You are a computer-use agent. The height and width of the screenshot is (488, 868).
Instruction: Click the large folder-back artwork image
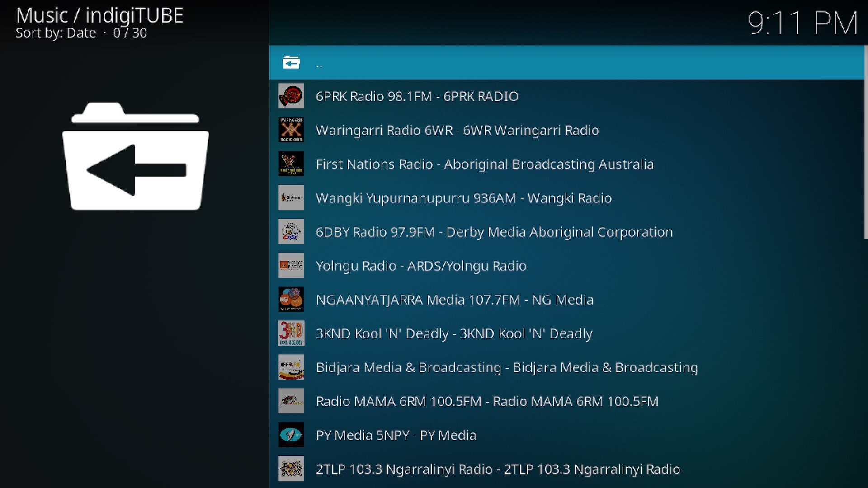(135, 157)
